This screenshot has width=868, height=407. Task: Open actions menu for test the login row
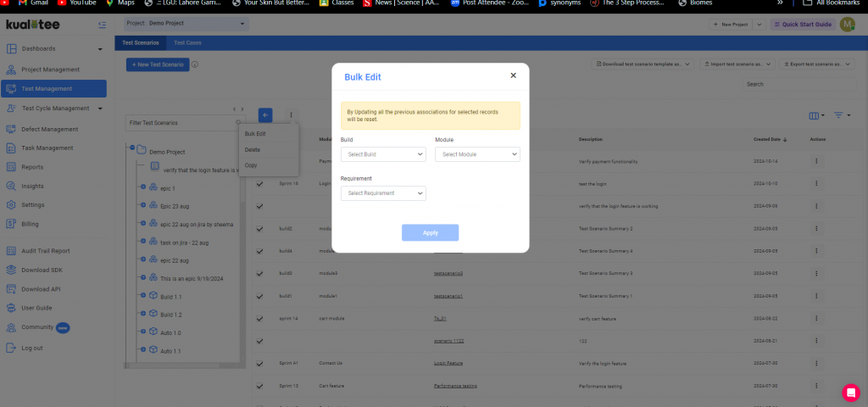(816, 184)
